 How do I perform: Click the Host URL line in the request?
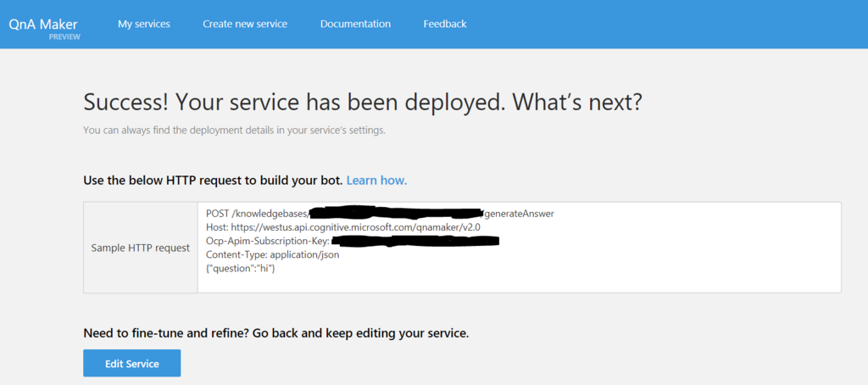pyautogui.click(x=344, y=227)
